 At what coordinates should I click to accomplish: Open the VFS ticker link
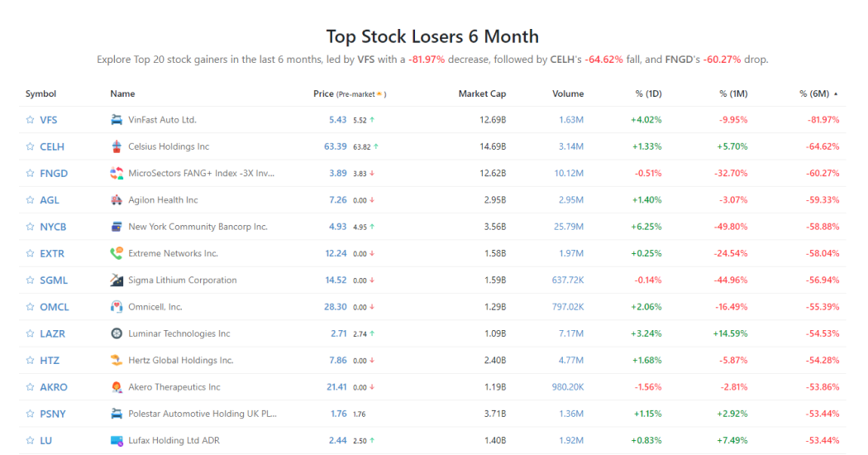[x=48, y=120]
